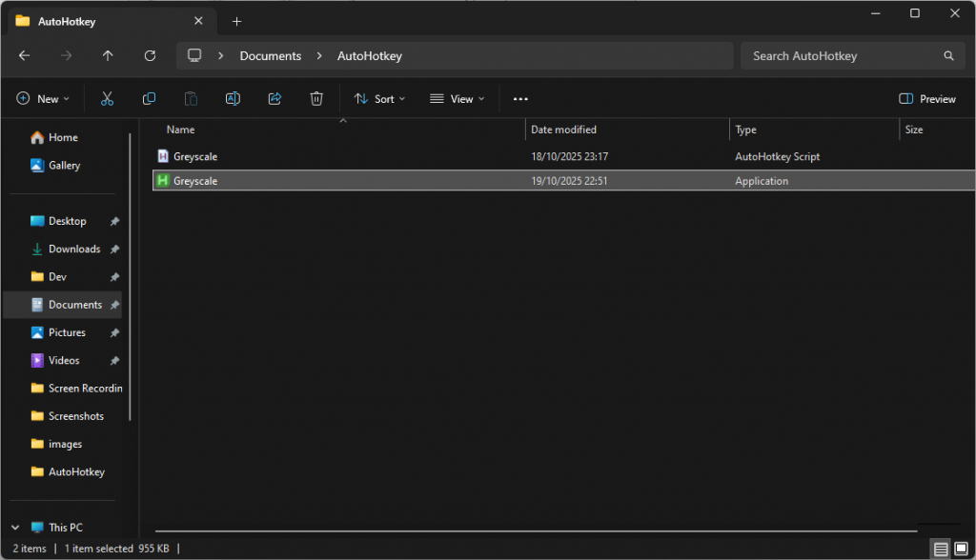Viewport: 976px width, 560px height.
Task: Rename the selected item via toolbar icon
Action: pyautogui.click(x=233, y=98)
